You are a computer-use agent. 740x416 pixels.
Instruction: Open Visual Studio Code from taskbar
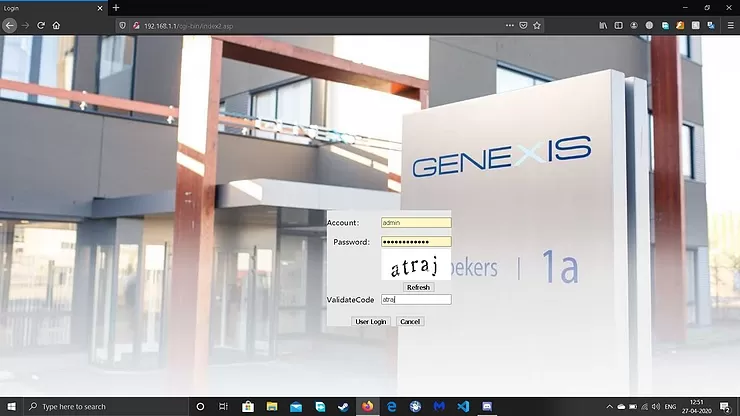point(463,407)
